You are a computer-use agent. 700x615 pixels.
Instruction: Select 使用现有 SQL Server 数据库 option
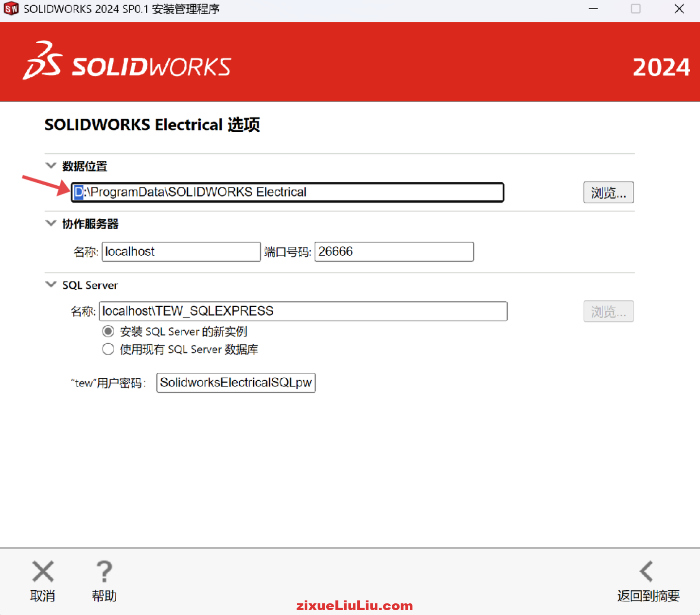pos(108,349)
